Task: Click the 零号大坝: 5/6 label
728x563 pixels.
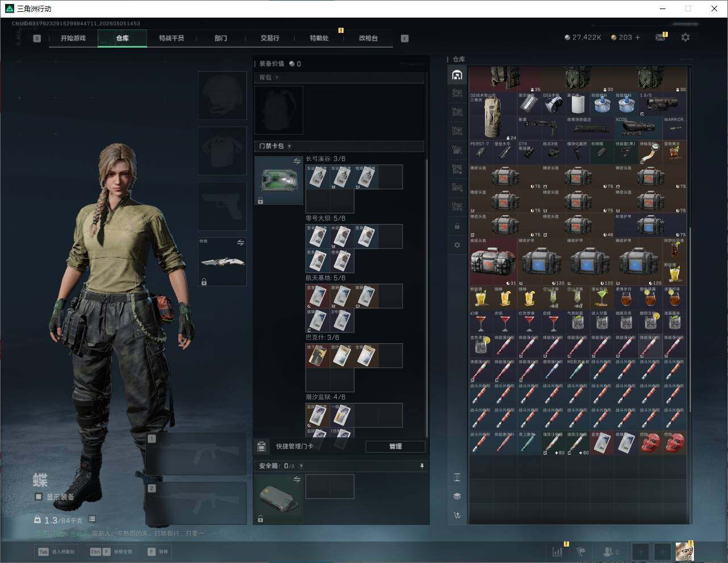Action: [x=325, y=219]
